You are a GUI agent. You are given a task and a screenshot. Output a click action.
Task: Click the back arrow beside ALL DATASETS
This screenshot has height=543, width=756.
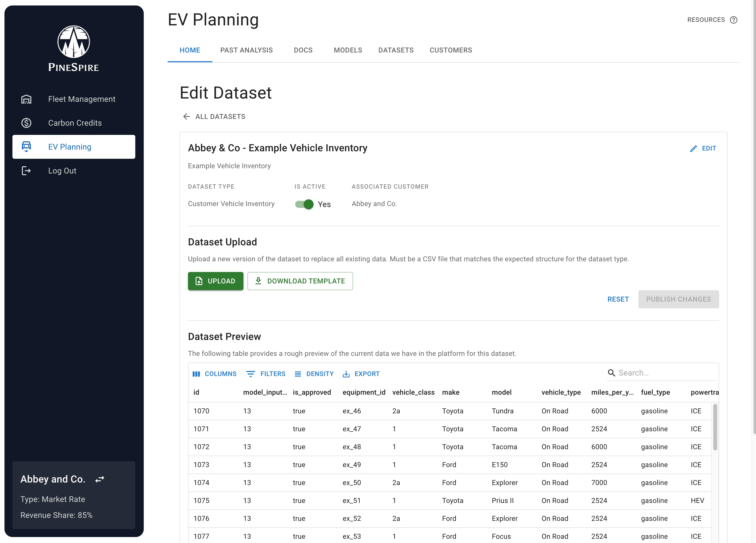click(x=186, y=116)
